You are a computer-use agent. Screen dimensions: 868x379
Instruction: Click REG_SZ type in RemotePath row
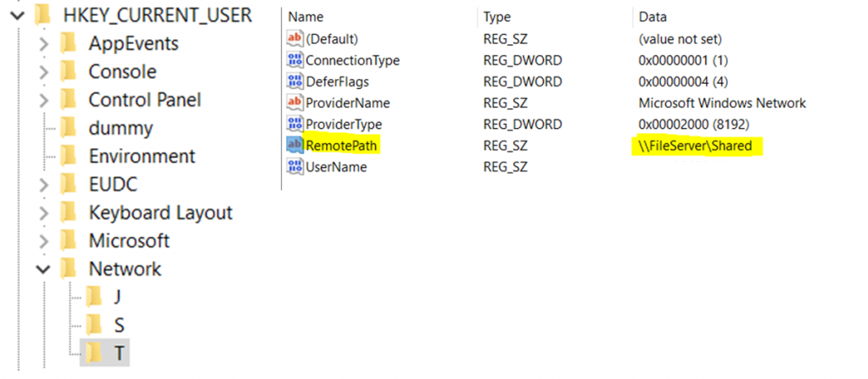pyautogui.click(x=505, y=146)
